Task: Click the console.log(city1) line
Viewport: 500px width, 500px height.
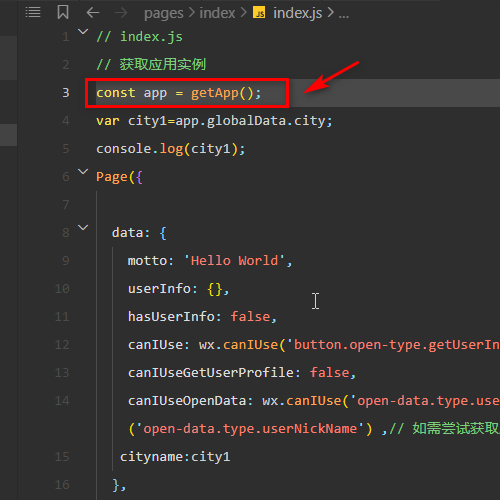Action: tap(171, 149)
